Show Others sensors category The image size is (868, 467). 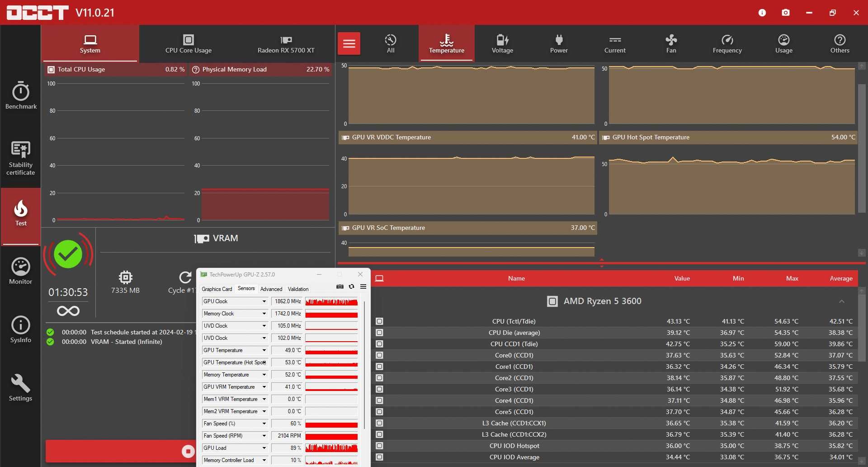tap(840, 43)
